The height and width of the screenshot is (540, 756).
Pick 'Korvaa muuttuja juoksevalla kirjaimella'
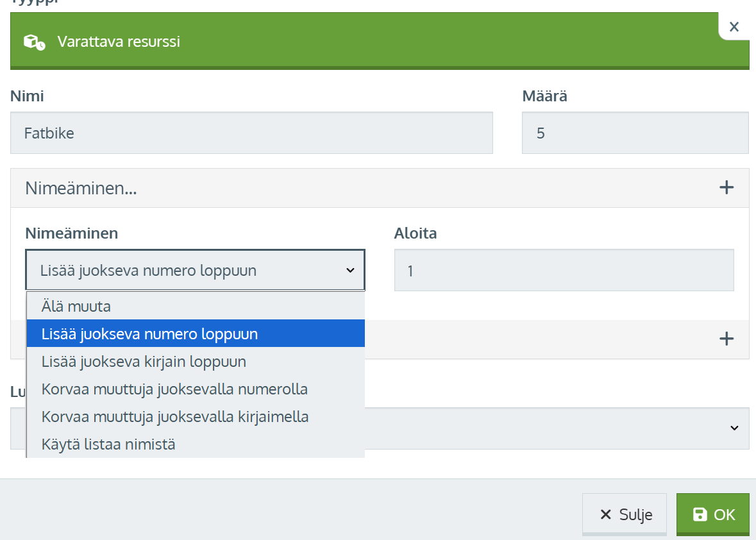tap(175, 417)
